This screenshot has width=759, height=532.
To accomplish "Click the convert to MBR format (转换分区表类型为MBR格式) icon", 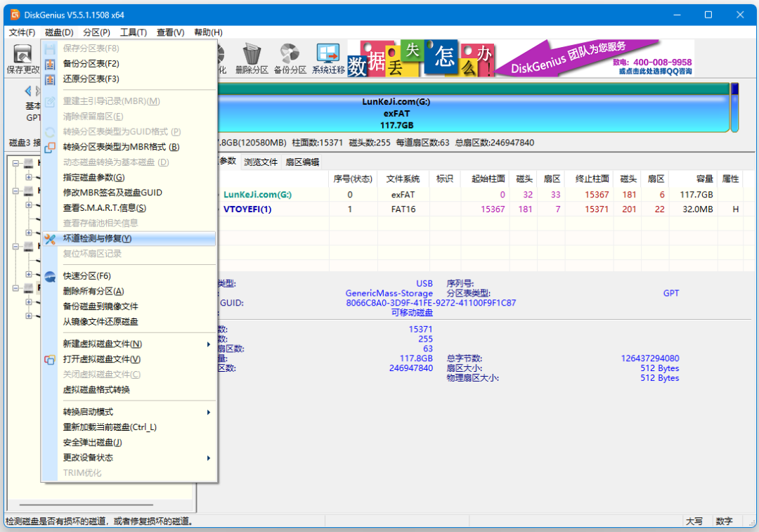I will pyautogui.click(x=50, y=147).
